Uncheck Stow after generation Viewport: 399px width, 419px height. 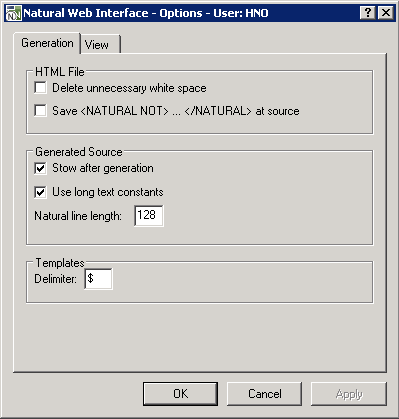coord(40,168)
